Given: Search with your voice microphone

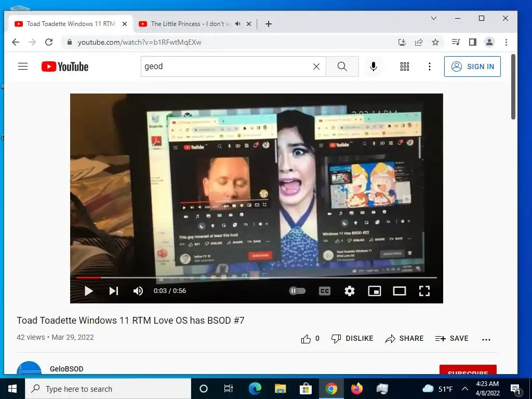Looking at the screenshot, I should (373, 66).
